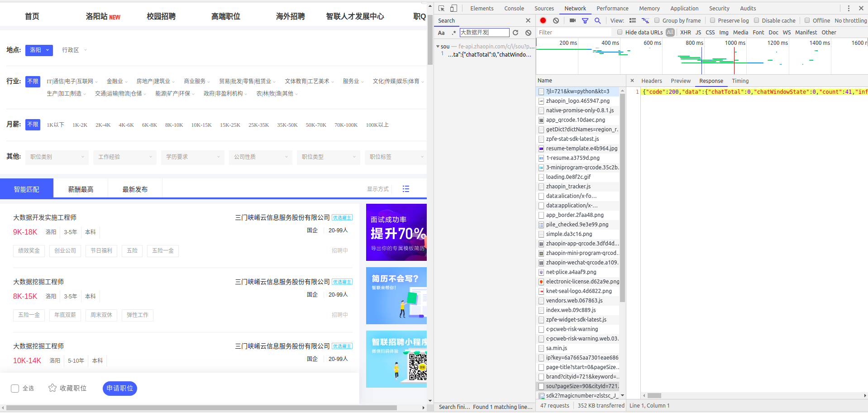Tick the 全选 select-all checkbox

[15, 389]
